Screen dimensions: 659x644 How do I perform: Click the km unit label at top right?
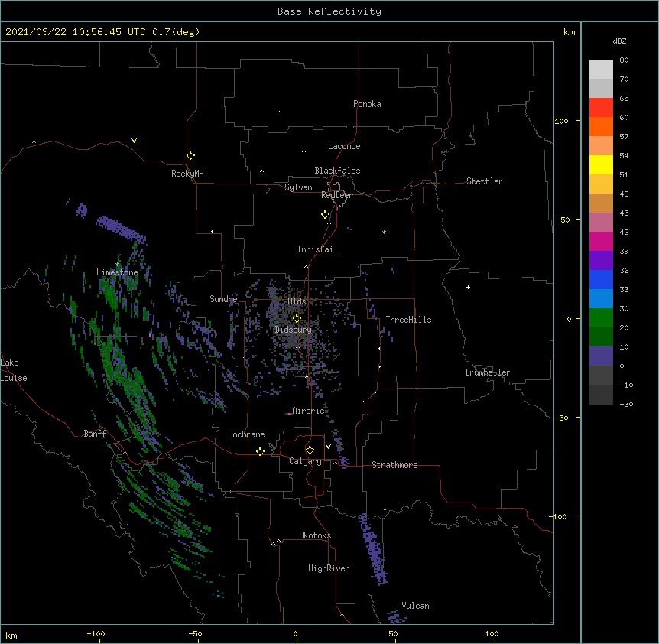569,32
